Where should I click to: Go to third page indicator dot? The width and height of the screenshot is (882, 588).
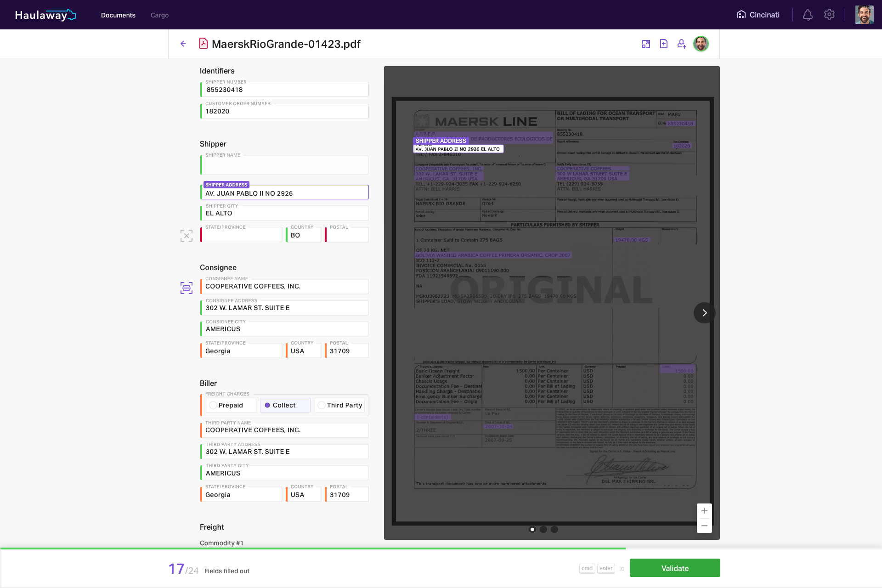554,529
